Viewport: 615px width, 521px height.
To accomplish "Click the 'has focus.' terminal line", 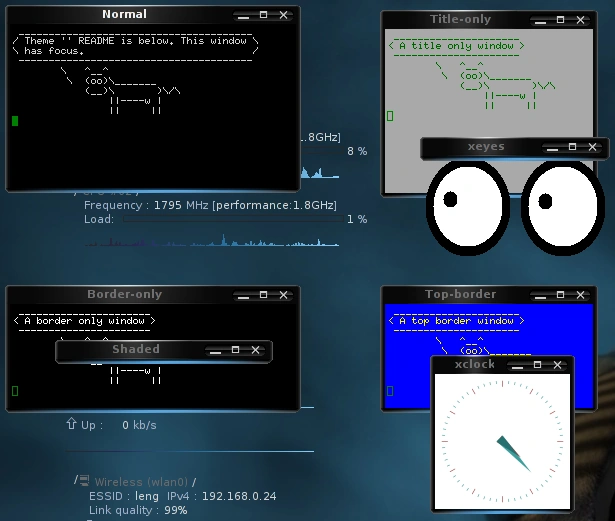I will pyautogui.click(x=54, y=51).
